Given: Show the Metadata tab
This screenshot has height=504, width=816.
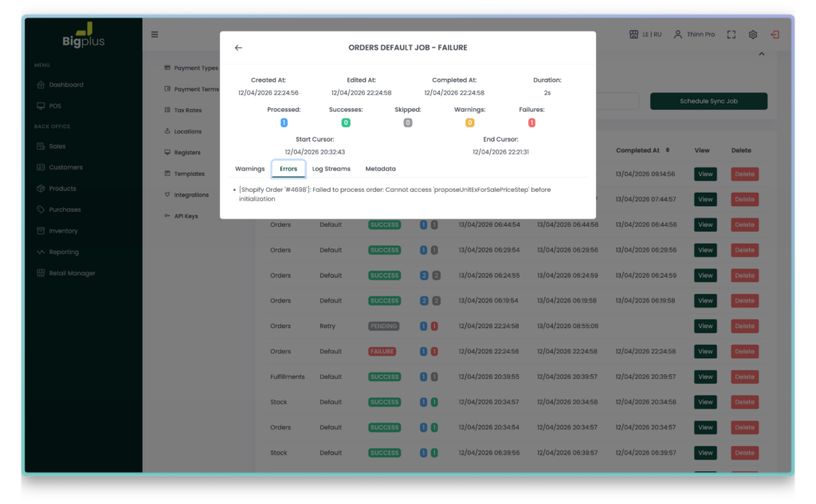Looking at the screenshot, I should point(380,169).
